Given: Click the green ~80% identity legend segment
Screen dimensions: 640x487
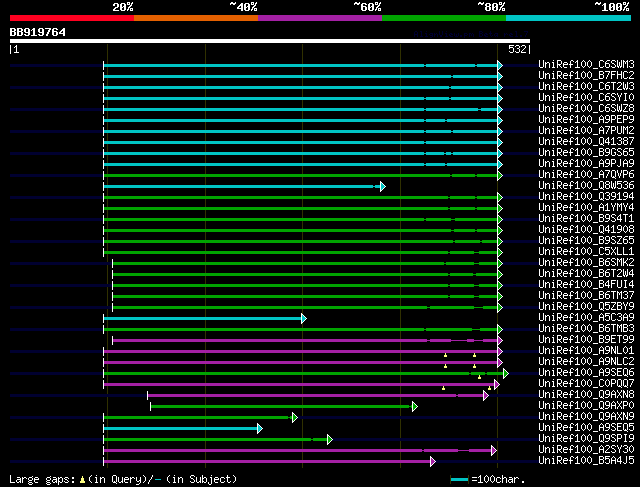Looking at the screenshot, I should tap(444, 18).
